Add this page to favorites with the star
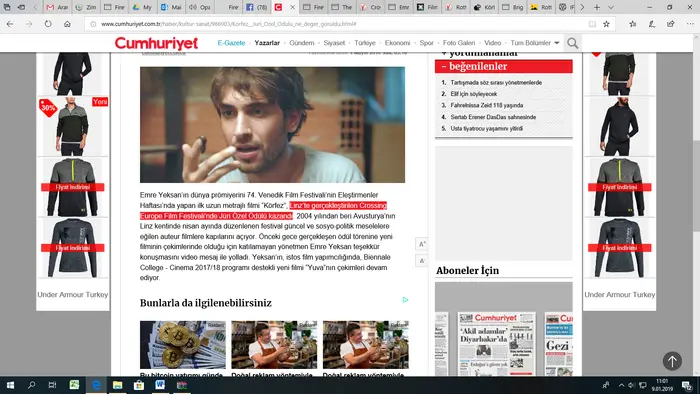700x394 pixels. pos(606,24)
